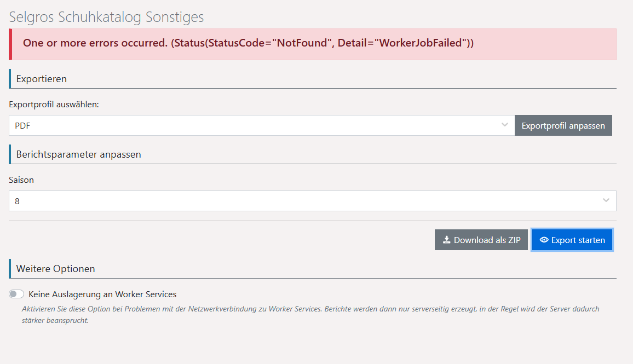633x364 pixels.
Task: Click the download icon on ZIP button
Action: (447, 240)
